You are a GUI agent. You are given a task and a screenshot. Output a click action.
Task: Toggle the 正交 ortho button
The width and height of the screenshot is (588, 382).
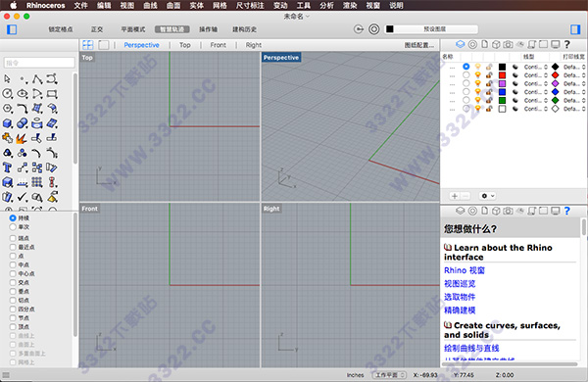pos(97,29)
